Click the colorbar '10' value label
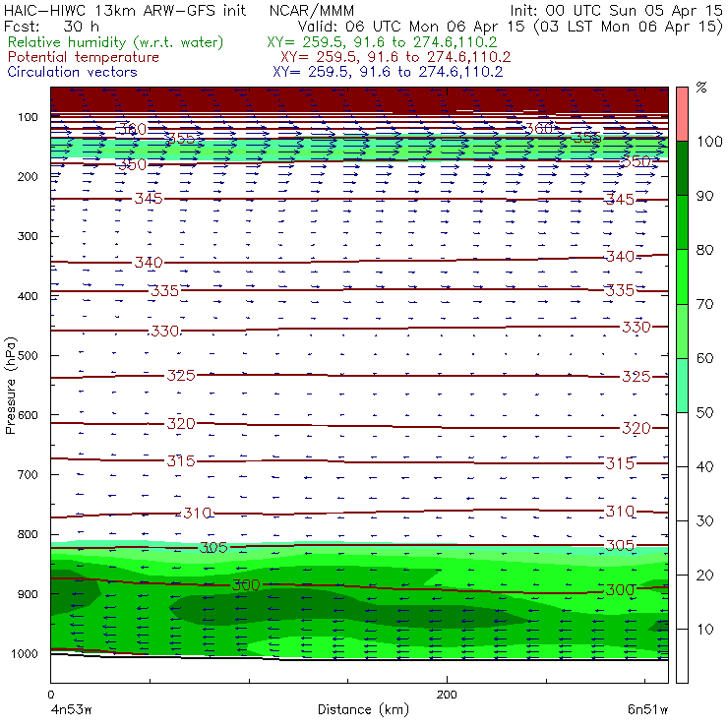Image resolution: width=728 pixels, height=728 pixels. point(704,629)
